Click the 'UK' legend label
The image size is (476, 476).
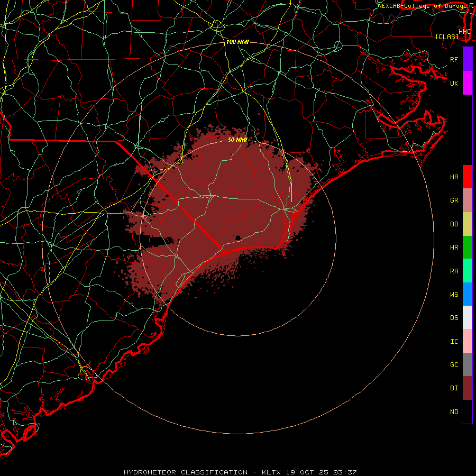pos(454,83)
